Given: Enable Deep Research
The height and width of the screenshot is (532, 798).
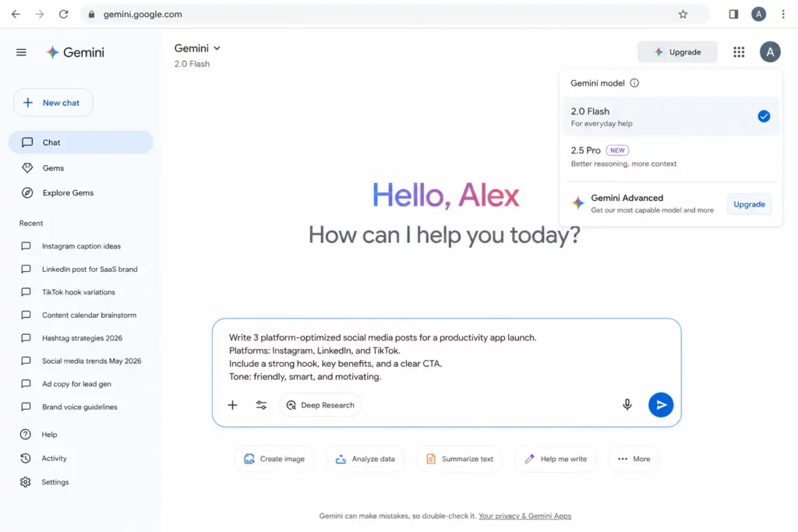Looking at the screenshot, I should pos(320,405).
